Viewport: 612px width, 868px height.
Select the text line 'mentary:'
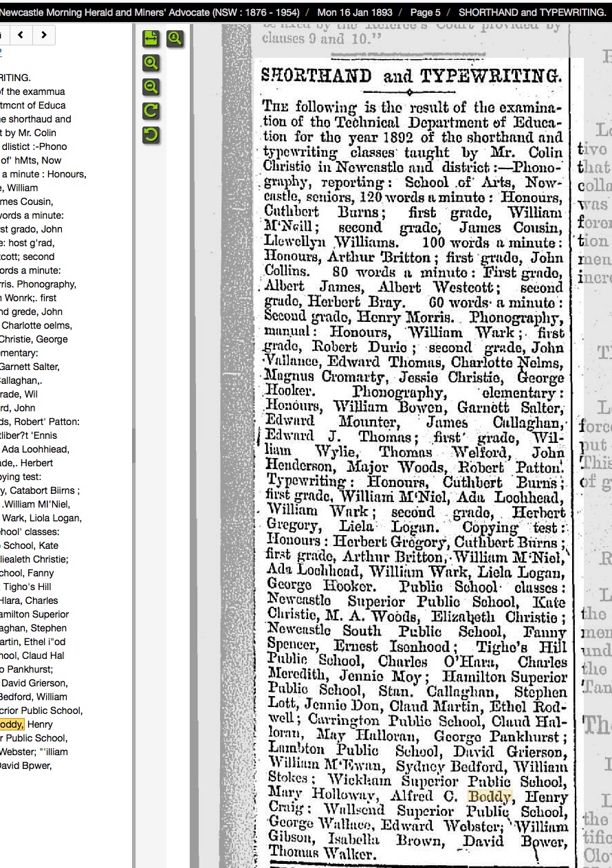[19, 353]
